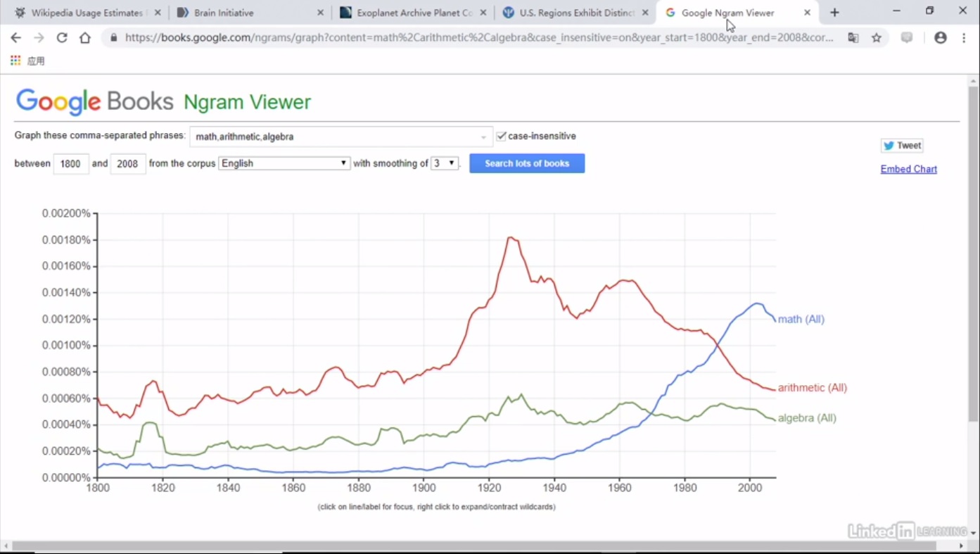Select the Google Ngram Viewer tab

(x=737, y=13)
